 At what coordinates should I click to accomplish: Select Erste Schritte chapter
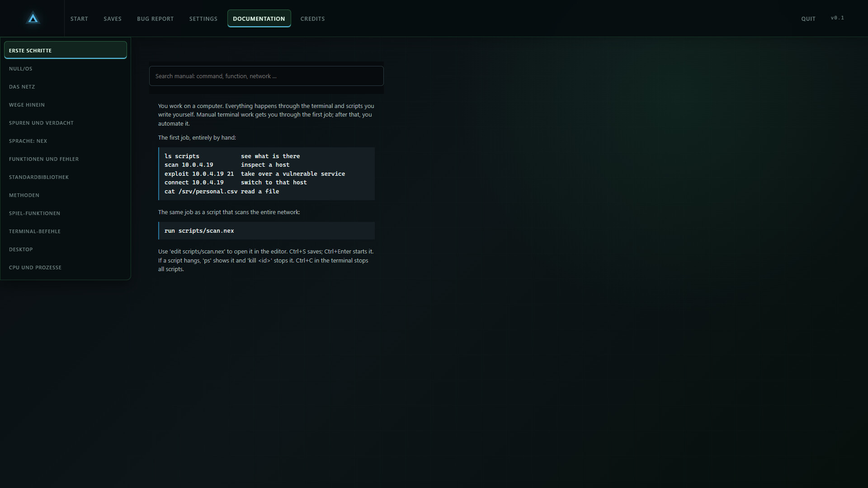[x=66, y=50]
